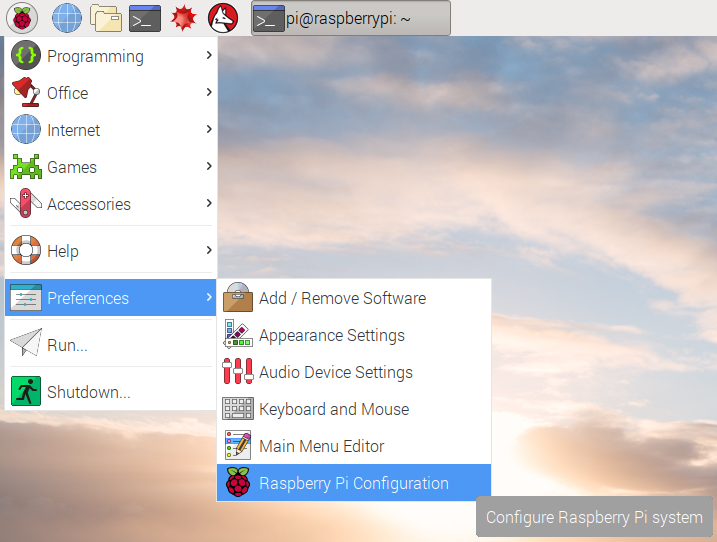The image size is (717, 542).
Task: Click the Add / Remove Software package icon
Action: [x=238, y=297]
